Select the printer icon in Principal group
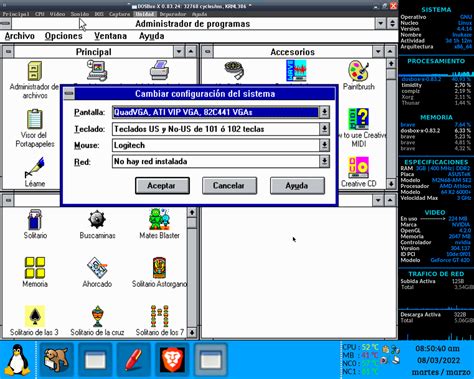The height and width of the screenshot is (379, 474). coord(159,70)
